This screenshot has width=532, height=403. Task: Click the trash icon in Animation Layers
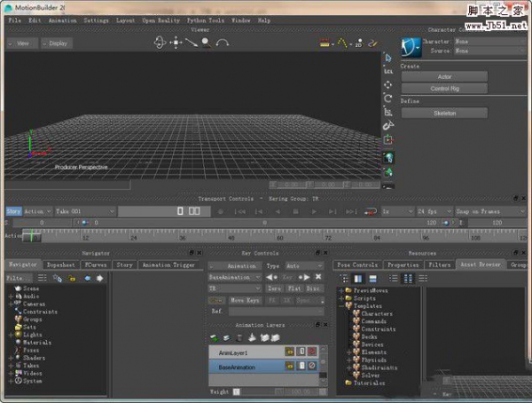[239, 338]
